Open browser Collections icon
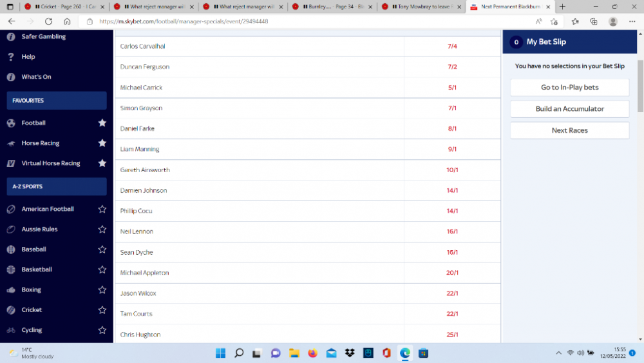Screen dimensions: 644x363 594,21
